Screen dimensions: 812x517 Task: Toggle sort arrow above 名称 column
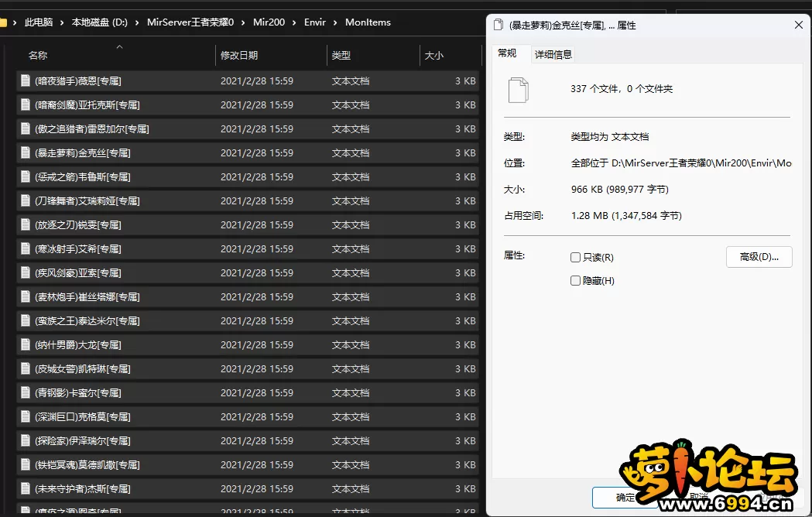coord(119,46)
